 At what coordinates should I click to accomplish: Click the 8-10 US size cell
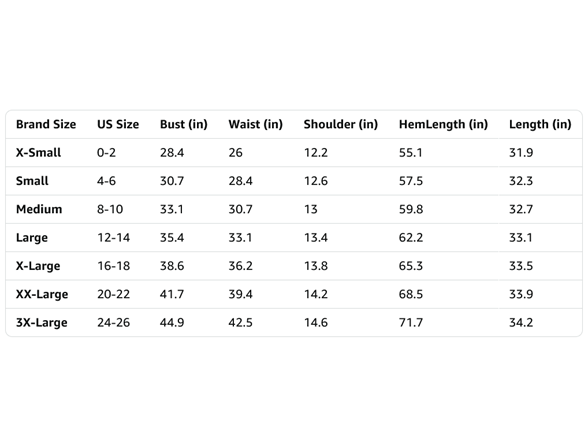(x=110, y=209)
